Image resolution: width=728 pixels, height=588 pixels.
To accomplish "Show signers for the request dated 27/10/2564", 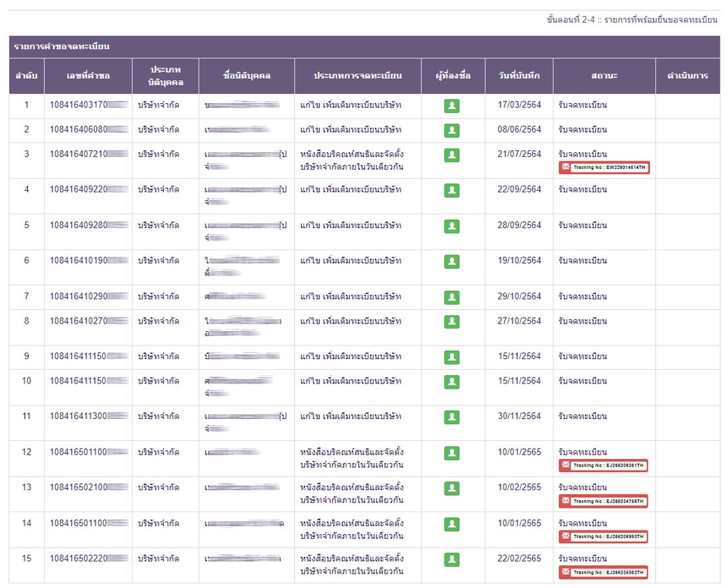I will pyautogui.click(x=452, y=321).
